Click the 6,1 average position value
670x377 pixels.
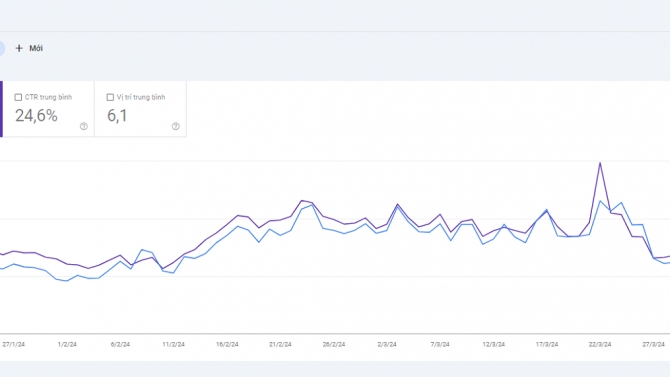point(117,115)
